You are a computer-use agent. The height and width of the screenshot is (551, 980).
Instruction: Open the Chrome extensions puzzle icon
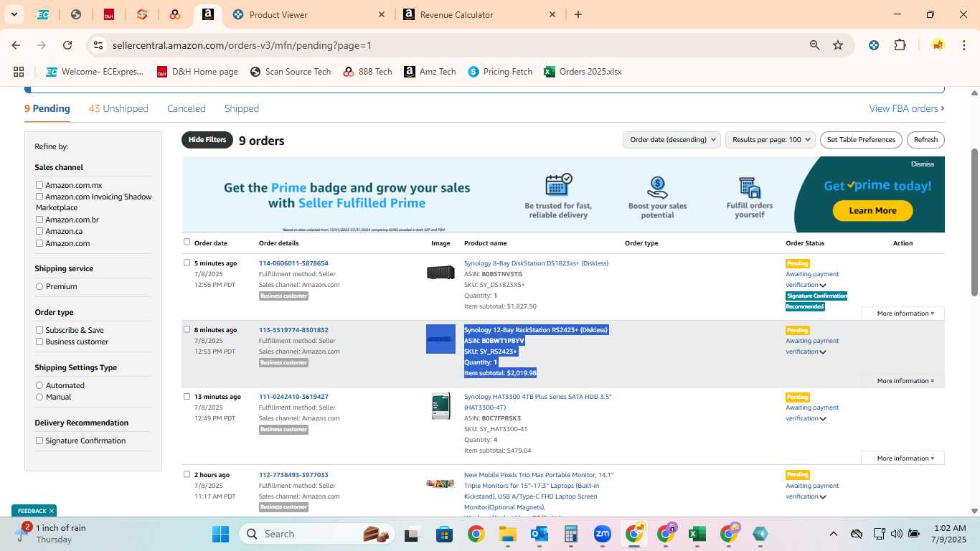(900, 44)
